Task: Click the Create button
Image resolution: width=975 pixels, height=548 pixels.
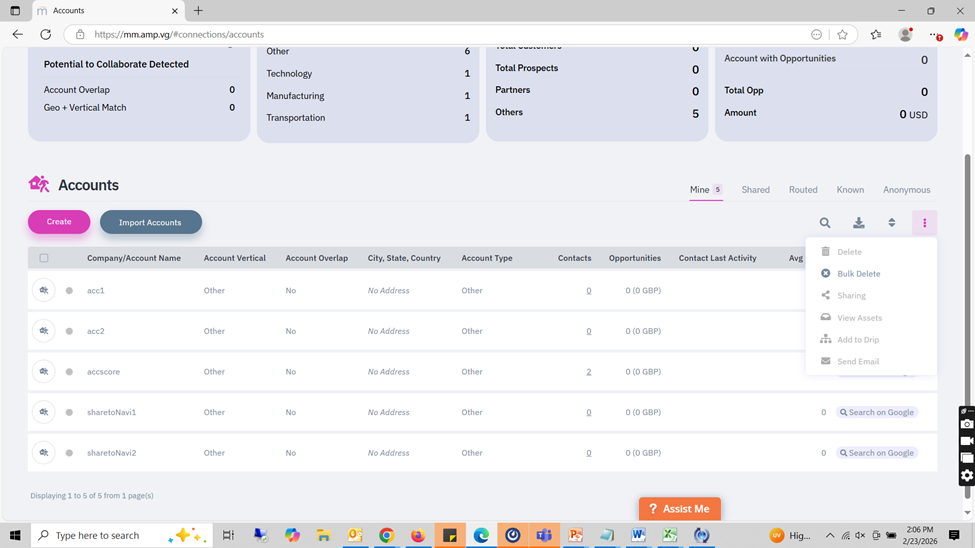Action: (59, 222)
